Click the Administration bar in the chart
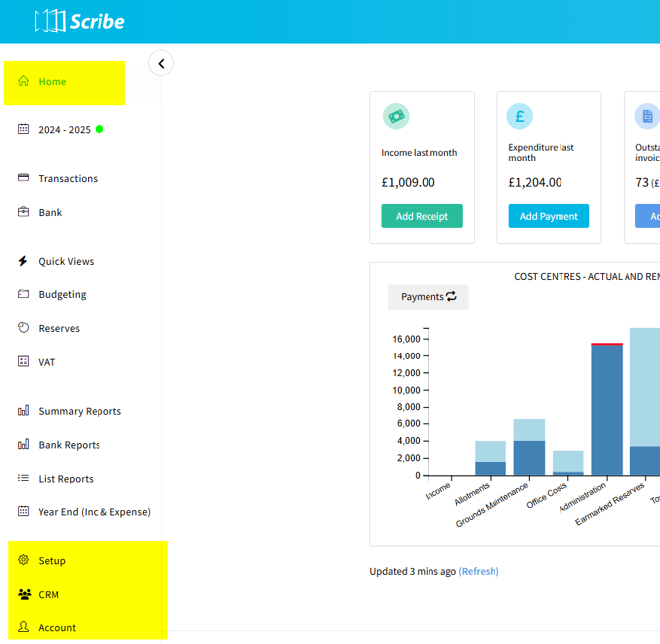This screenshot has width=660, height=644. coord(607,412)
